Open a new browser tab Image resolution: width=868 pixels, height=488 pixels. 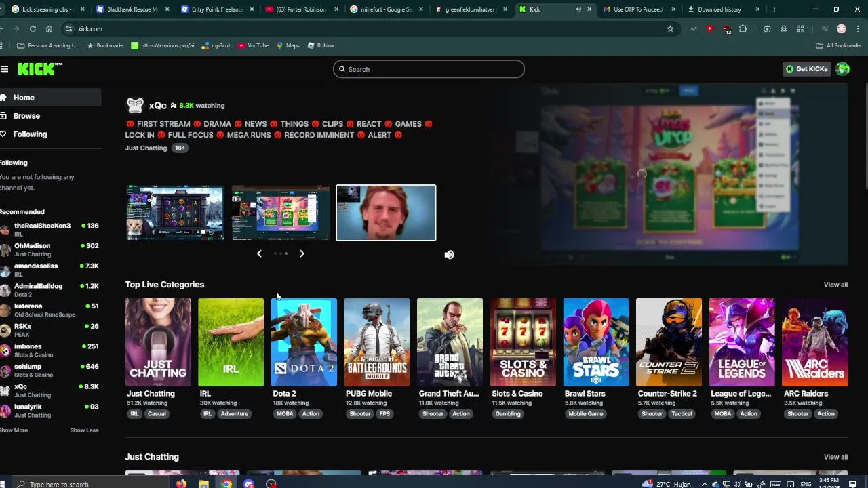[x=774, y=9]
